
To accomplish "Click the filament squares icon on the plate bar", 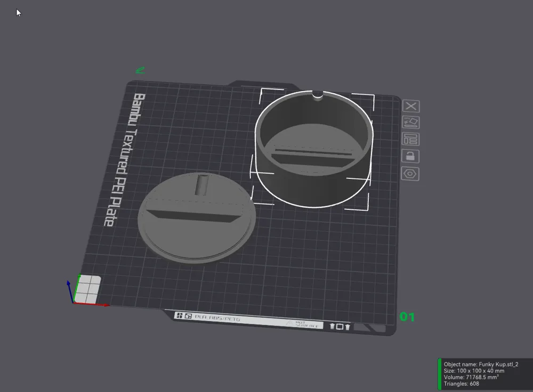I will pos(181,316).
